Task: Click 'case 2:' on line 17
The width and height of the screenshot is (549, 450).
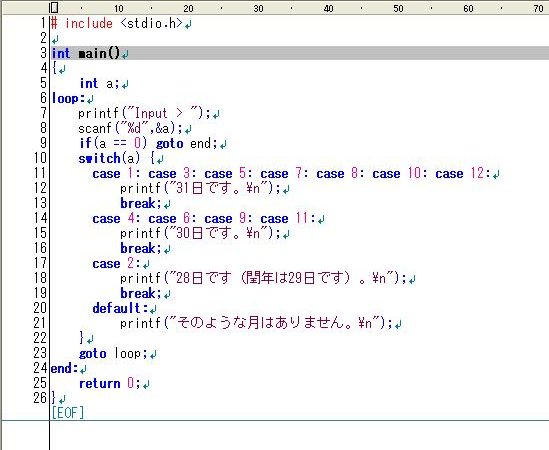Action: point(117,263)
